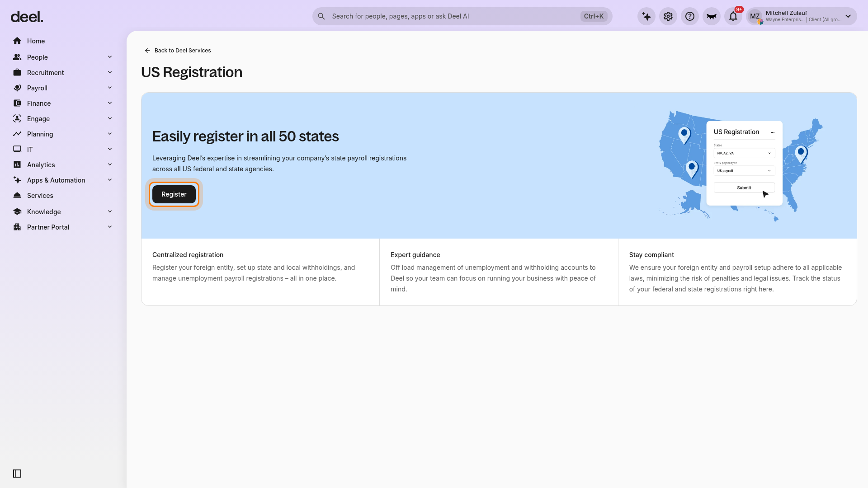
Task: Open settings gear icon
Action: (668, 16)
